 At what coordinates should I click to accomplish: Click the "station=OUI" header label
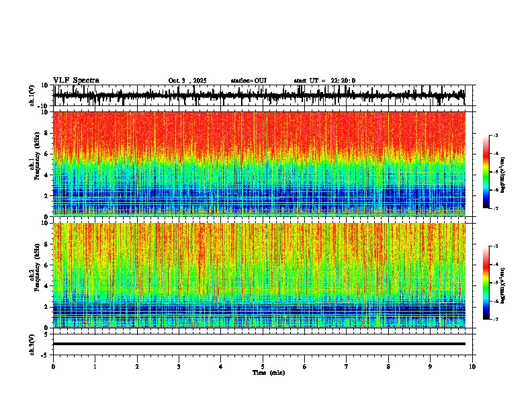pyautogui.click(x=249, y=81)
